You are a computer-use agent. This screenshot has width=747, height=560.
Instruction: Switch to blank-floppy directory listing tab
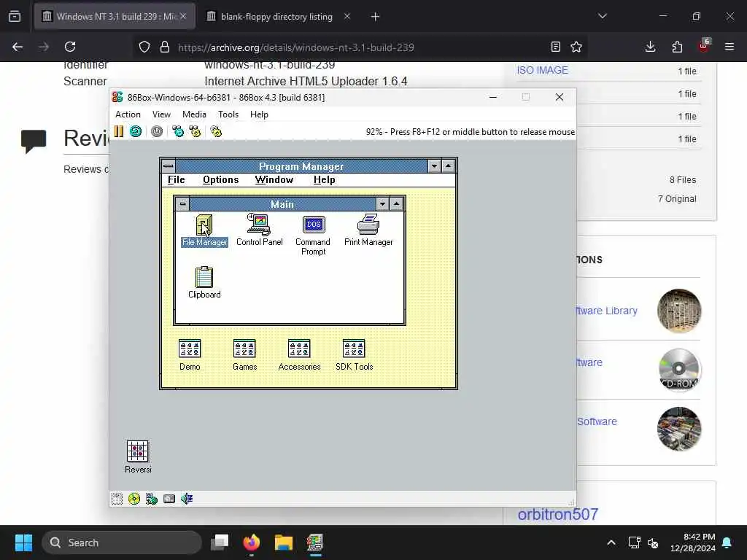pyautogui.click(x=276, y=17)
